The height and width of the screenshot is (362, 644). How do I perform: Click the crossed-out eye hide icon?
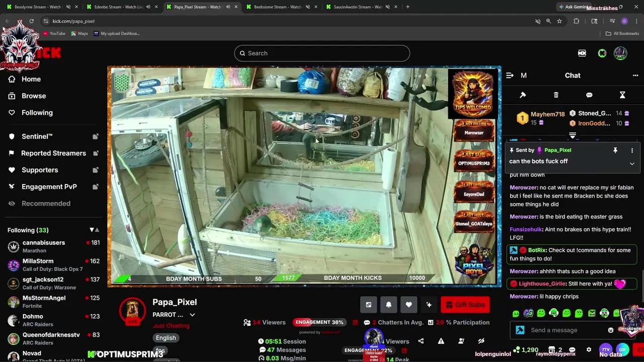coord(481,341)
